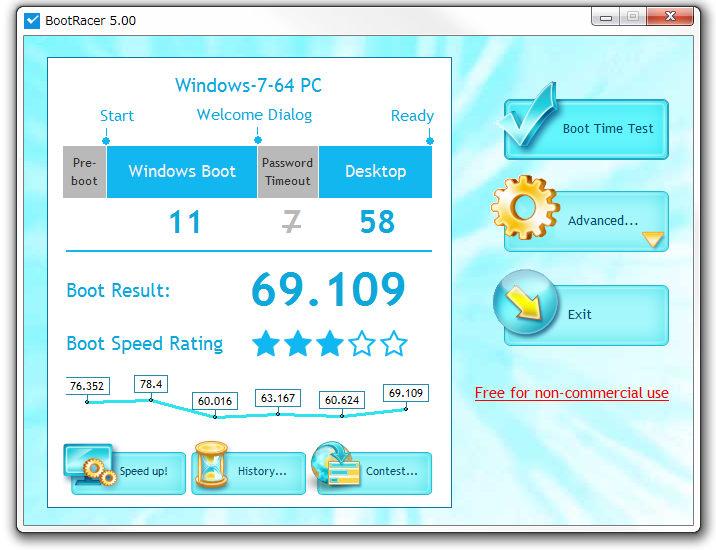
Task: Close the BootRacer window
Action: point(670,16)
